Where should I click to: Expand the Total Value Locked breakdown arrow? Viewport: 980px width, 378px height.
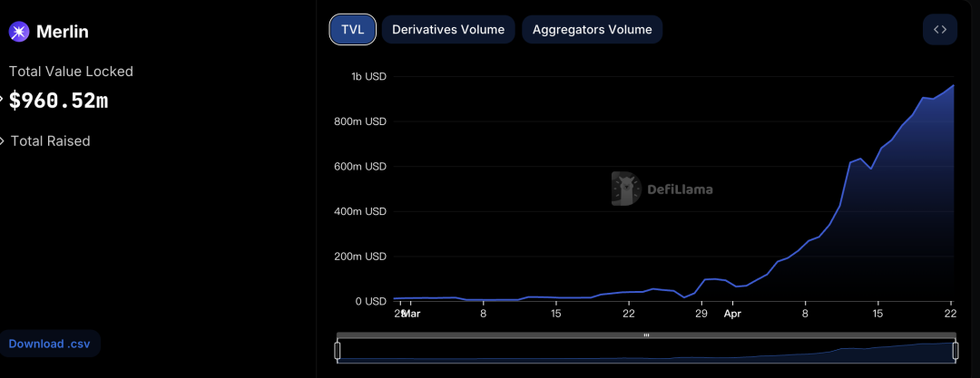tap(2, 98)
